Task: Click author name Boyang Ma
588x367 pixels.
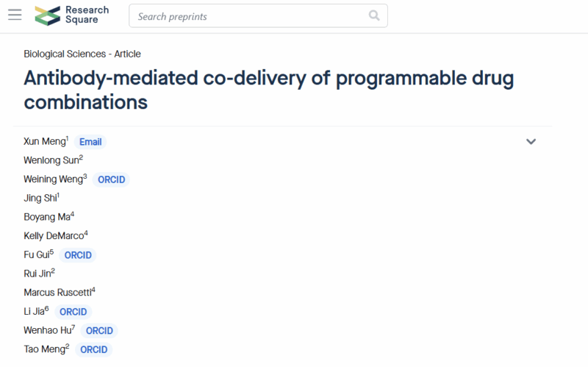Action: [47, 217]
